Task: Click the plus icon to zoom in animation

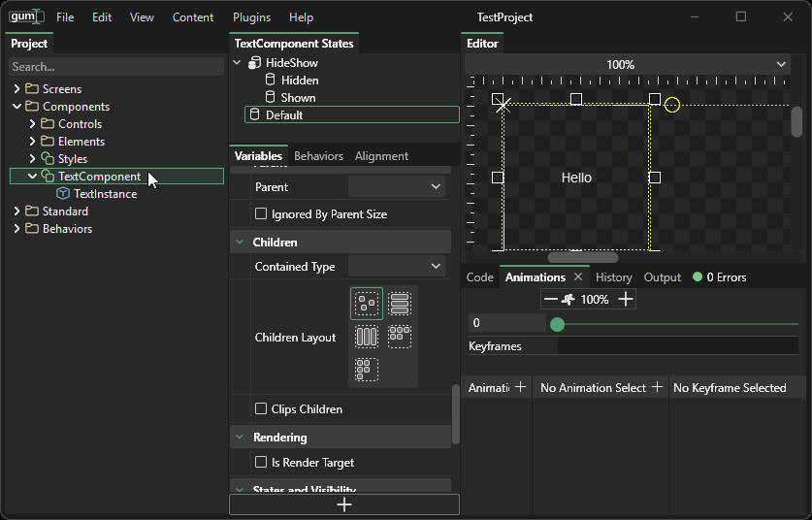Action: tap(626, 300)
